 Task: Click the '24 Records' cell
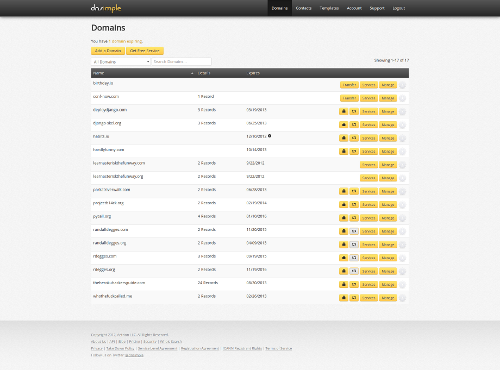coord(208,283)
